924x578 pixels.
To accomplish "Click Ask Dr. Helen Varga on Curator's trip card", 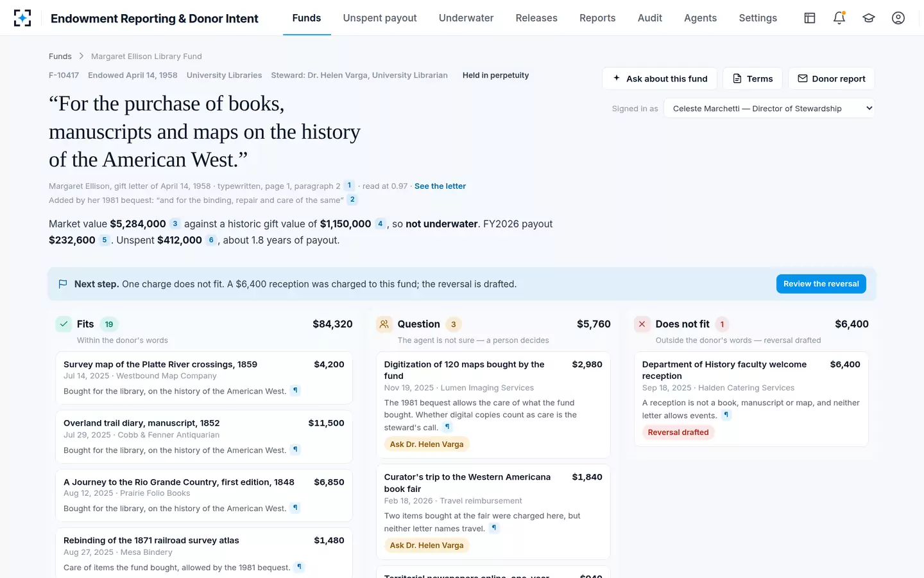I will coord(427,545).
